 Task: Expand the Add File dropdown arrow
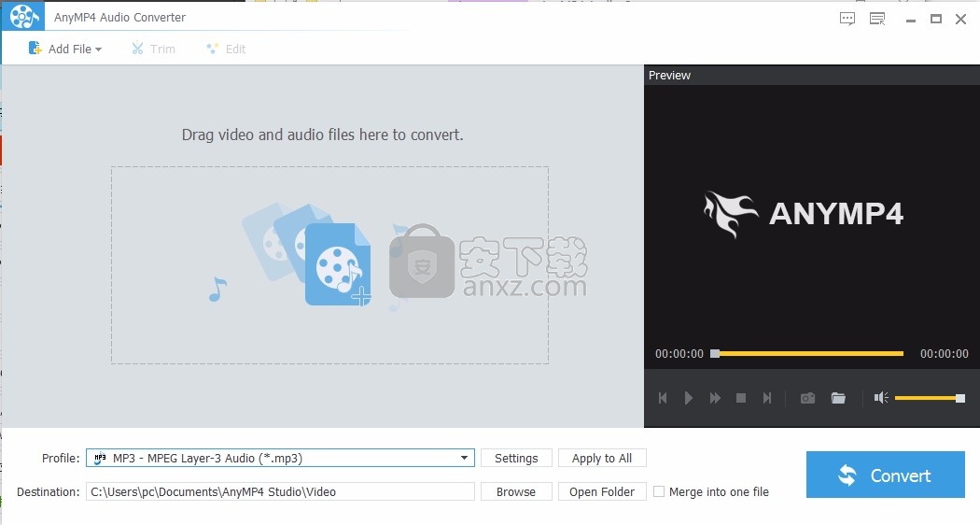98,50
